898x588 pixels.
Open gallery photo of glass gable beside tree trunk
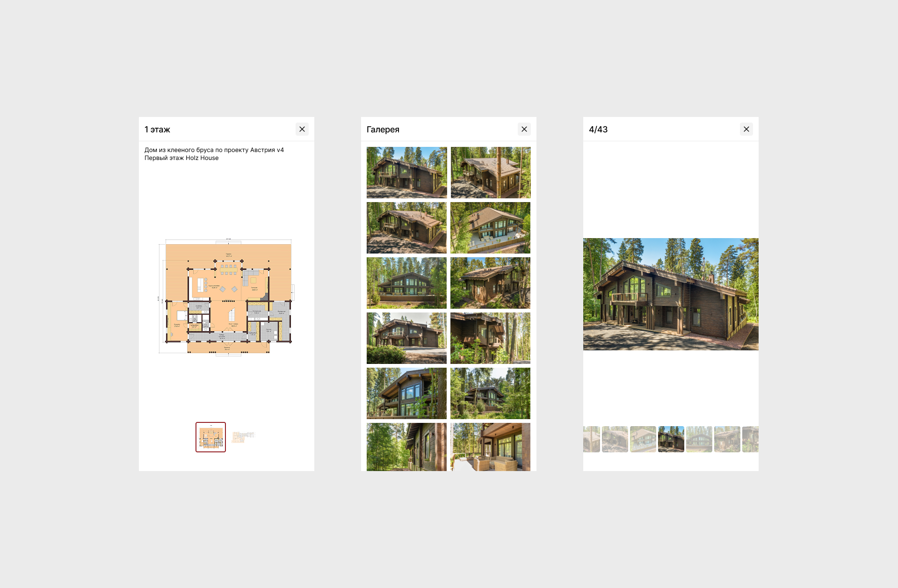point(406,393)
